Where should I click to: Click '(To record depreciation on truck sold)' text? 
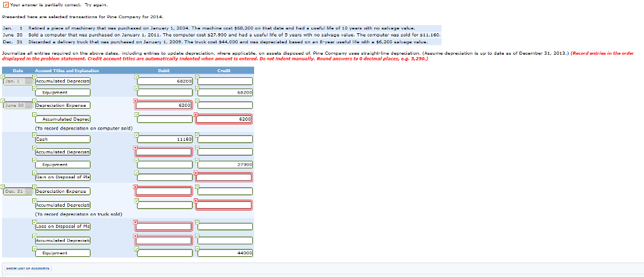click(79, 214)
